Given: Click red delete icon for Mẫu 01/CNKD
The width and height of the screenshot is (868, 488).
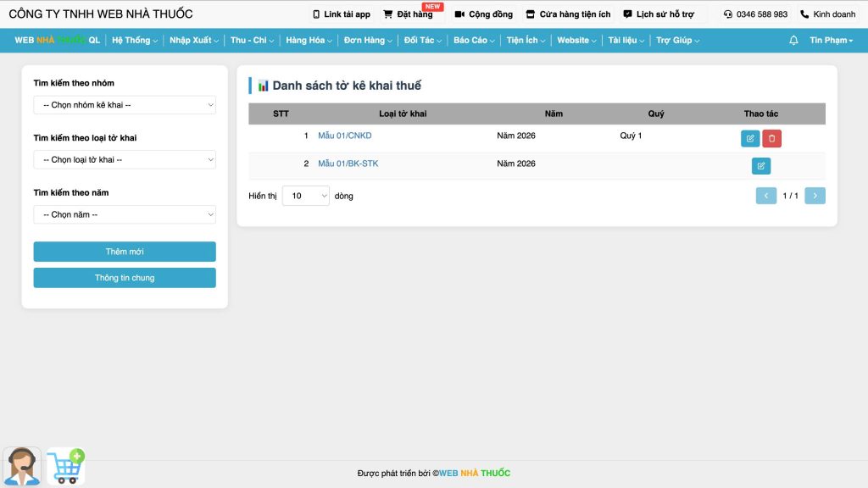Looking at the screenshot, I should click(771, 139).
